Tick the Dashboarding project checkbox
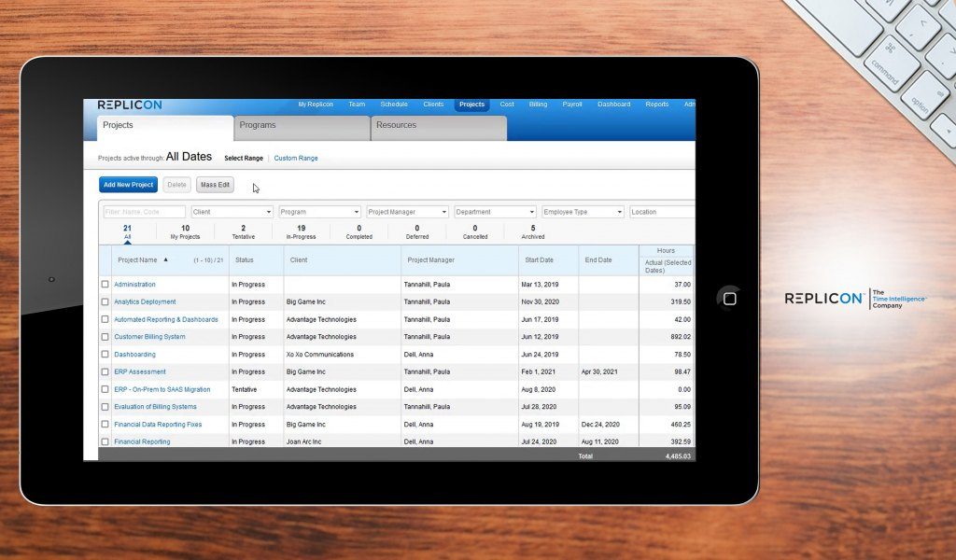The width and height of the screenshot is (956, 560). click(105, 355)
